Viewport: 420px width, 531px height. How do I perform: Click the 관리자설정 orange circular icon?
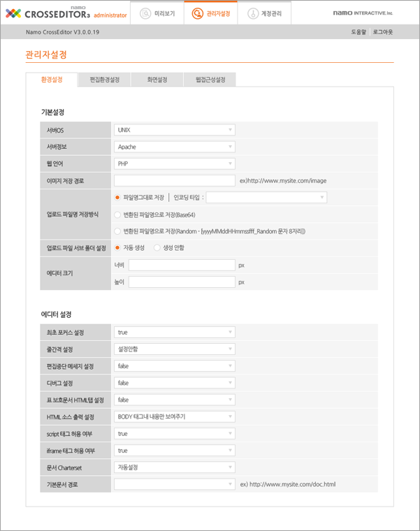click(x=198, y=13)
